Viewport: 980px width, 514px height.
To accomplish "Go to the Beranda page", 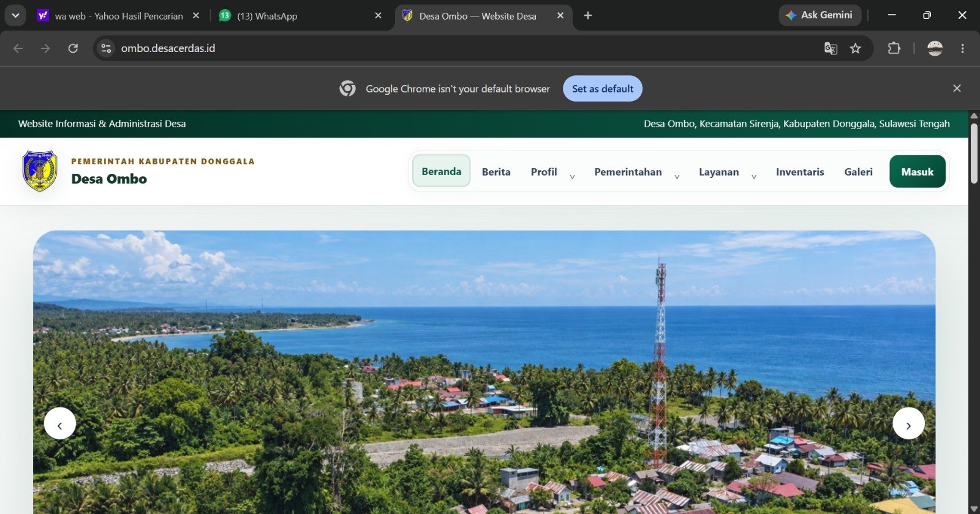I will [442, 171].
